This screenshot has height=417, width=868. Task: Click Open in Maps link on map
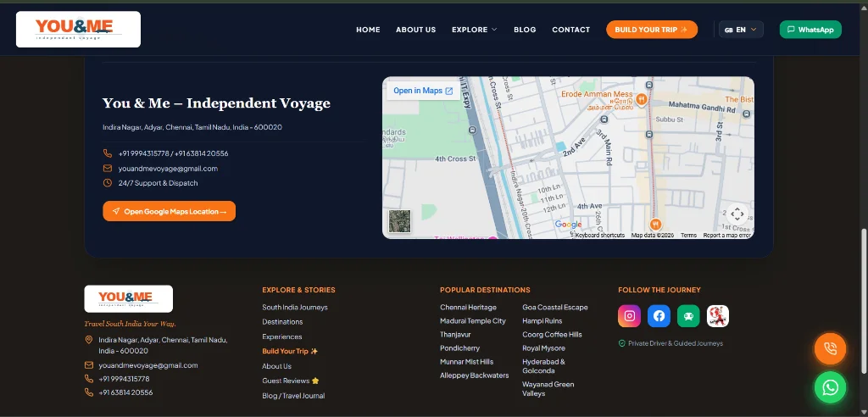pyautogui.click(x=423, y=91)
